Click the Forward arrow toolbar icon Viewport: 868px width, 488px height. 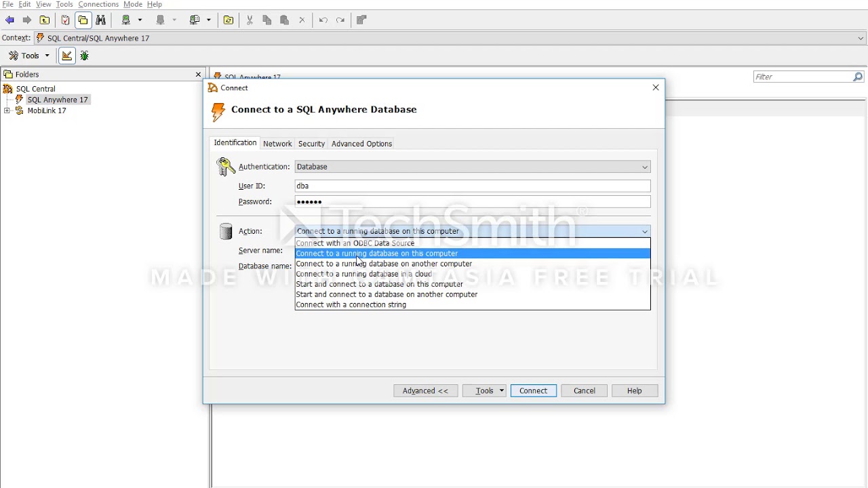click(x=27, y=20)
